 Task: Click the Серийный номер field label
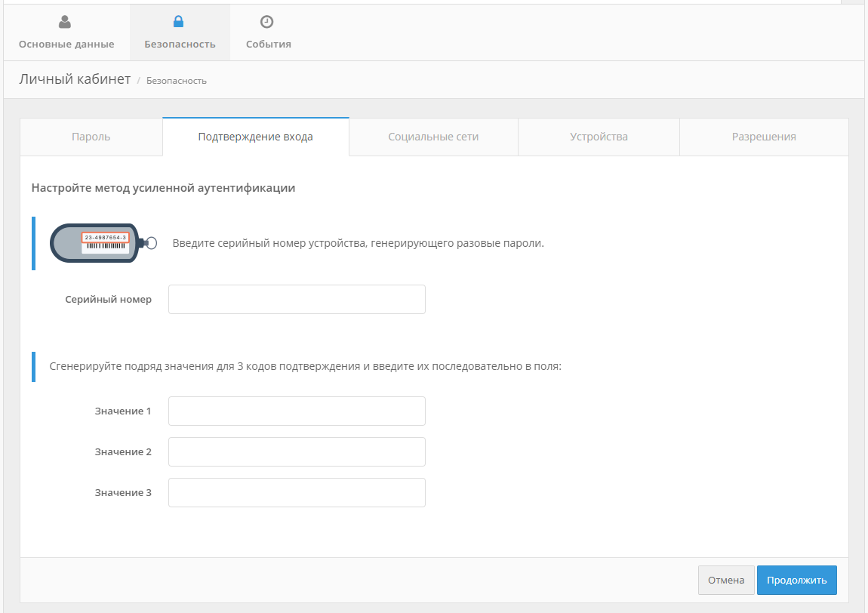(108, 300)
